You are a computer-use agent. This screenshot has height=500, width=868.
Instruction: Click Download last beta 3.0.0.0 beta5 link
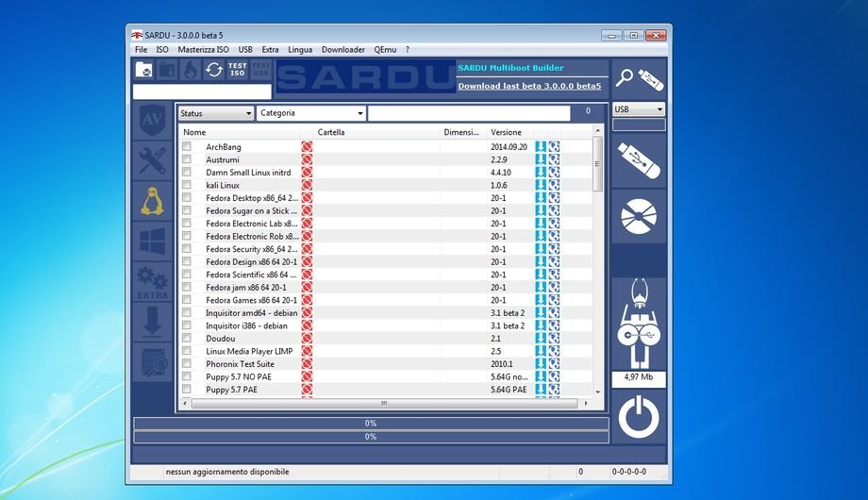click(x=529, y=87)
